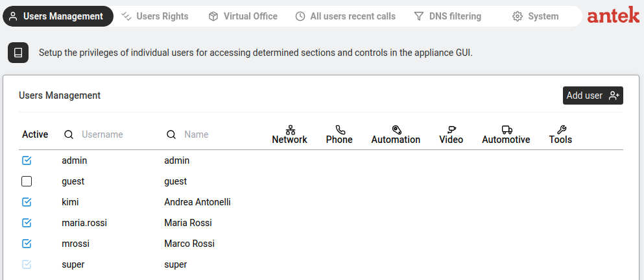Click the Video column label

(x=451, y=140)
